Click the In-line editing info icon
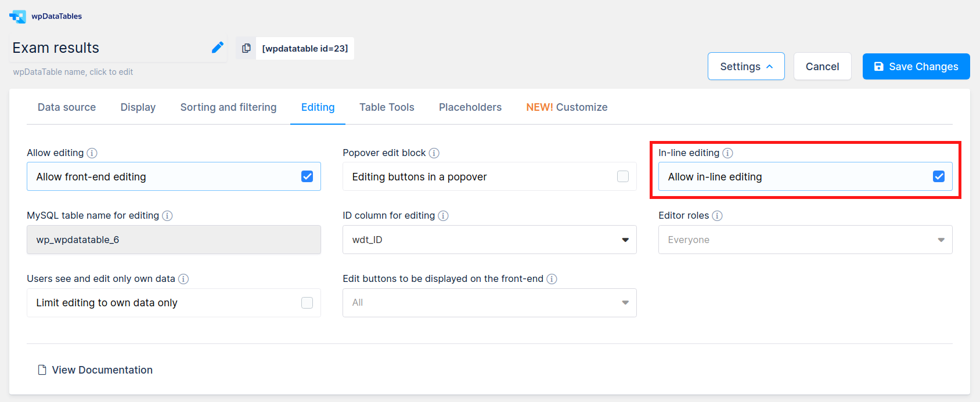This screenshot has height=402, width=980. coord(727,153)
